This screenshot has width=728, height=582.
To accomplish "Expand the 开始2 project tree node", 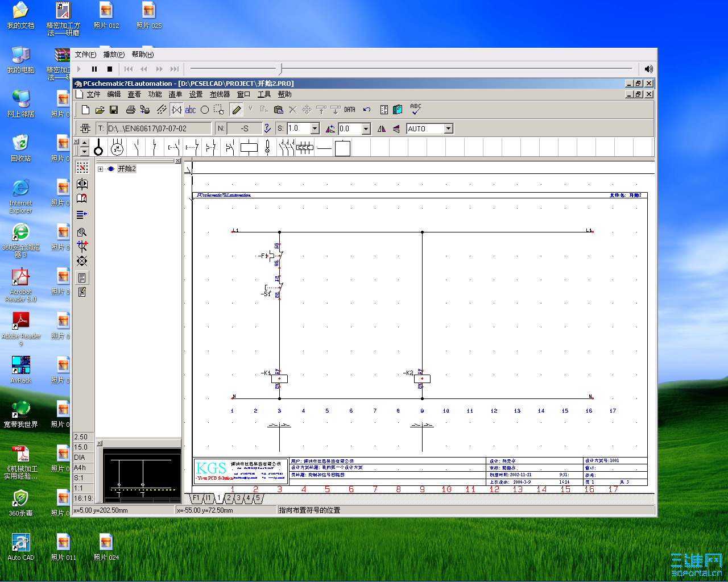I will [101, 169].
